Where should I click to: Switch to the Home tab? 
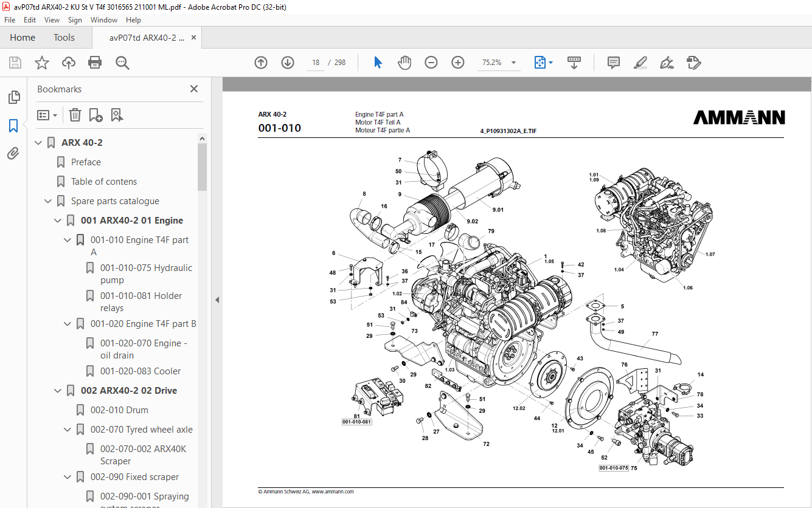23,38
